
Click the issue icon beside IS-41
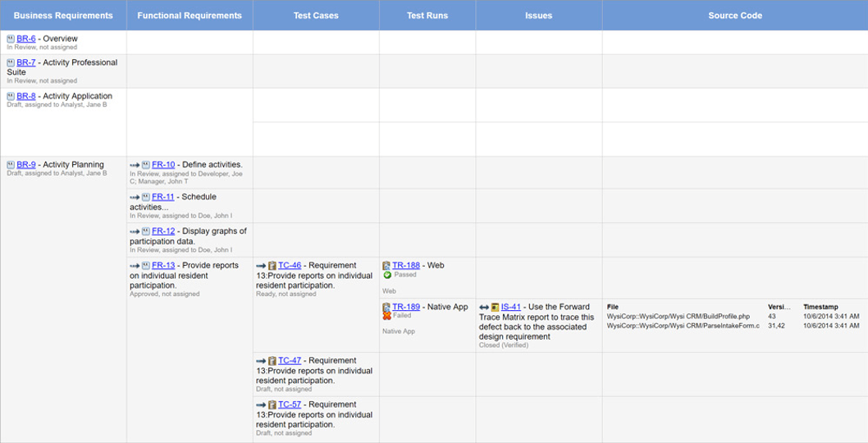[x=495, y=308]
